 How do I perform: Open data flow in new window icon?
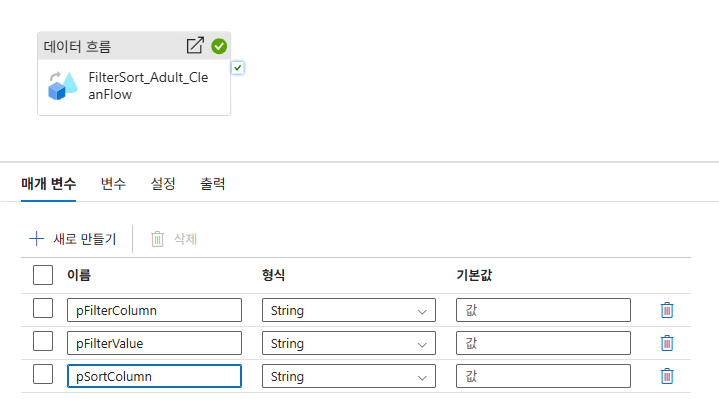click(x=195, y=45)
